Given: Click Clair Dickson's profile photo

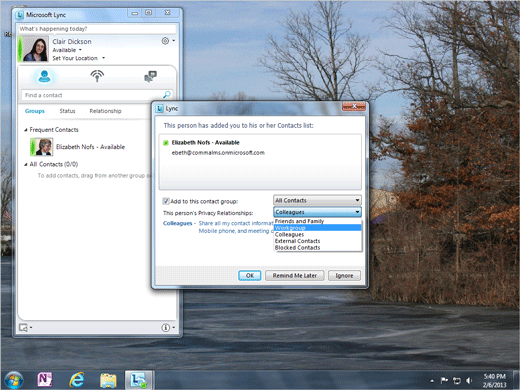Looking at the screenshot, I should pyautogui.click(x=35, y=49).
